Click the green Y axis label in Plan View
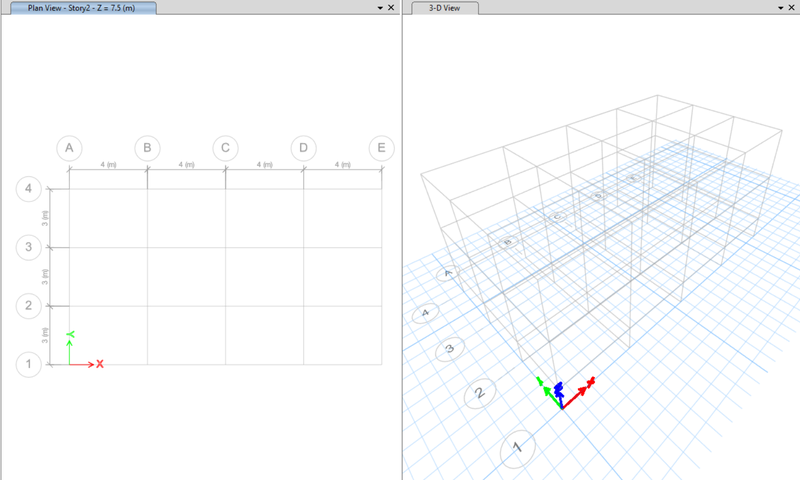The height and width of the screenshot is (480, 800). [70, 334]
